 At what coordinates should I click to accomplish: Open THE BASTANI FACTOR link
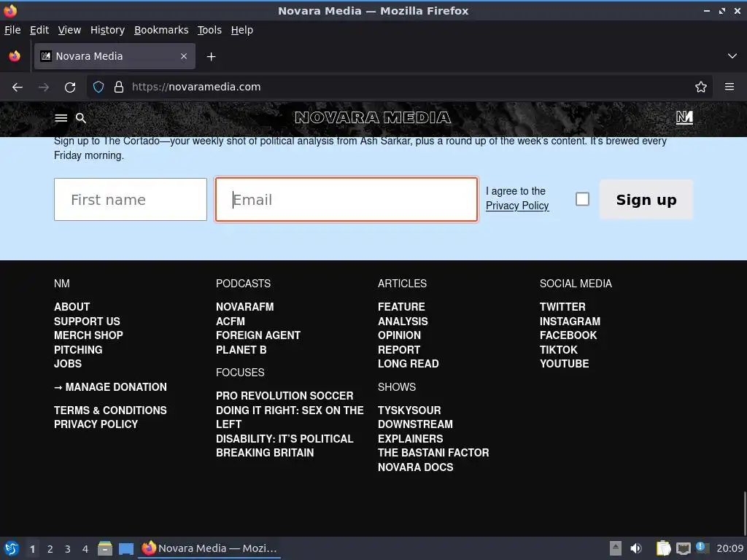pyautogui.click(x=433, y=453)
